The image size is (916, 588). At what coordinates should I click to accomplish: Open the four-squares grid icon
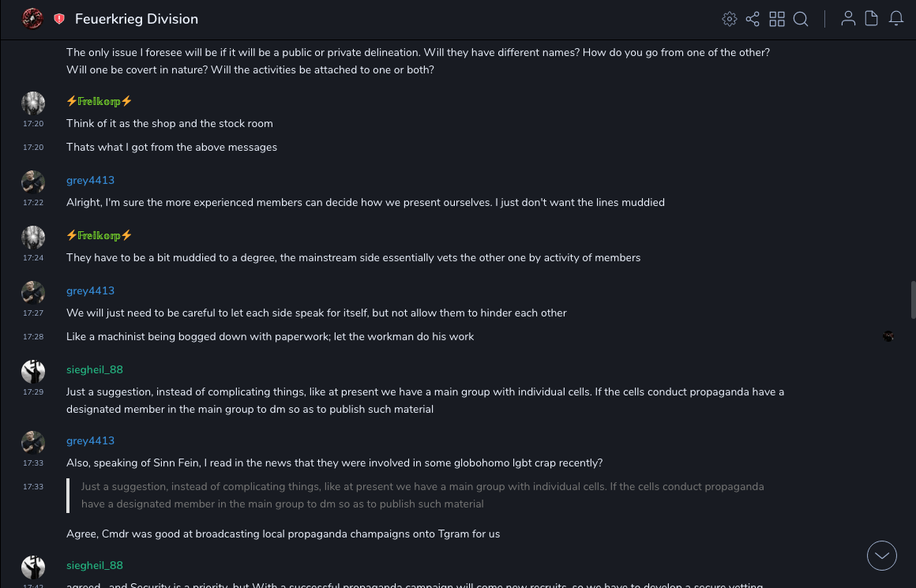click(x=777, y=19)
